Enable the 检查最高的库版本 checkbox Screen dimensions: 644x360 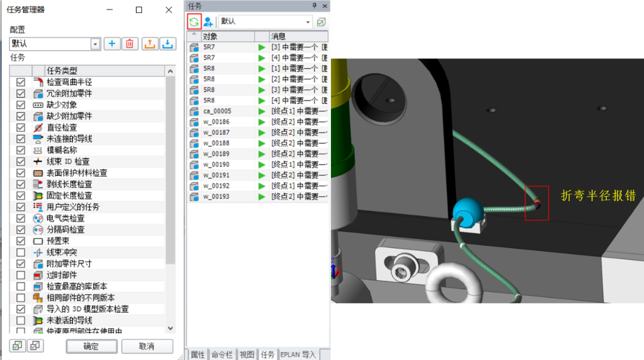[x=20, y=287]
